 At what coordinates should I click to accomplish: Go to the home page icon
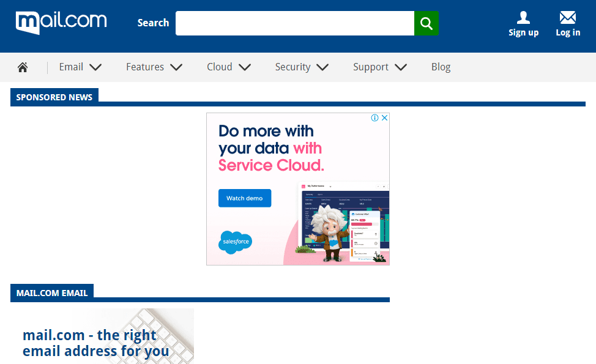(x=23, y=67)
